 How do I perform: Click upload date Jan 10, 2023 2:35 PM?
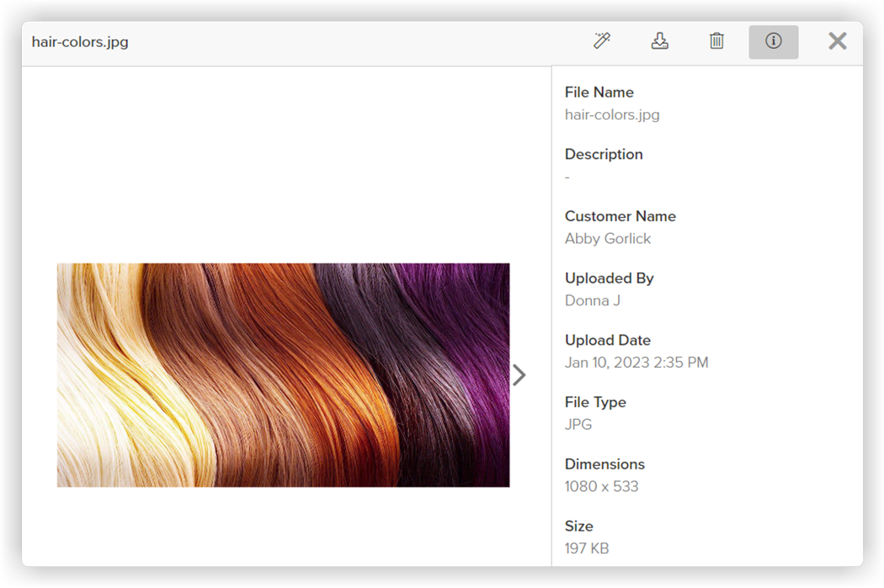[x=636, y=363]
